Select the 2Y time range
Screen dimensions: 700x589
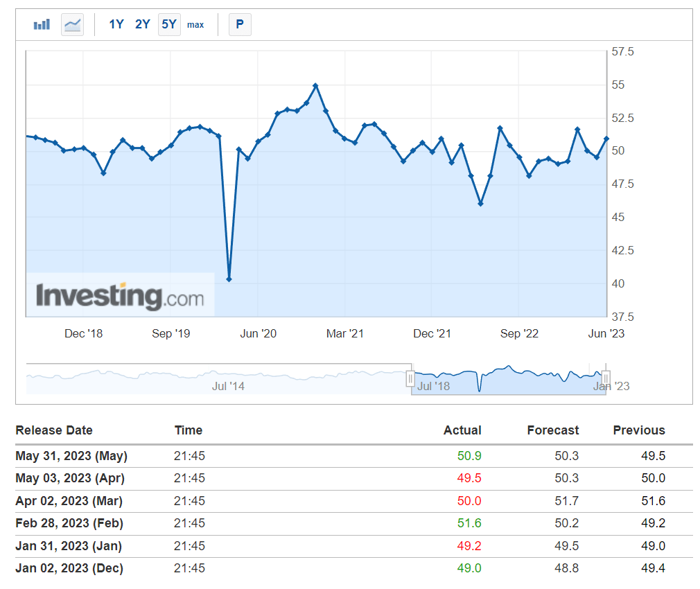point(142,24)
